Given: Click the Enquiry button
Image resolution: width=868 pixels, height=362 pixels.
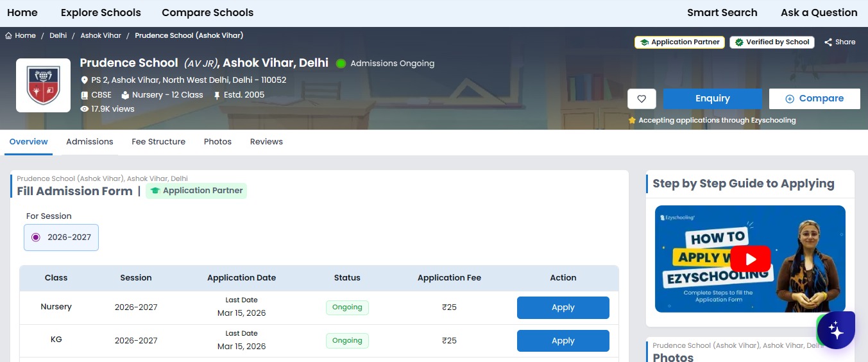Looking at the screenshot, I should 713,99.
